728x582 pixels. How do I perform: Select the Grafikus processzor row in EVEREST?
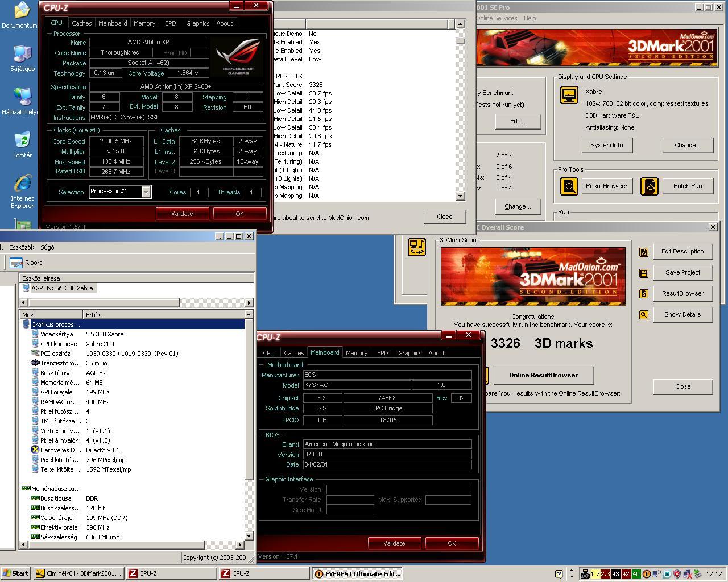[x=133, y=325]
